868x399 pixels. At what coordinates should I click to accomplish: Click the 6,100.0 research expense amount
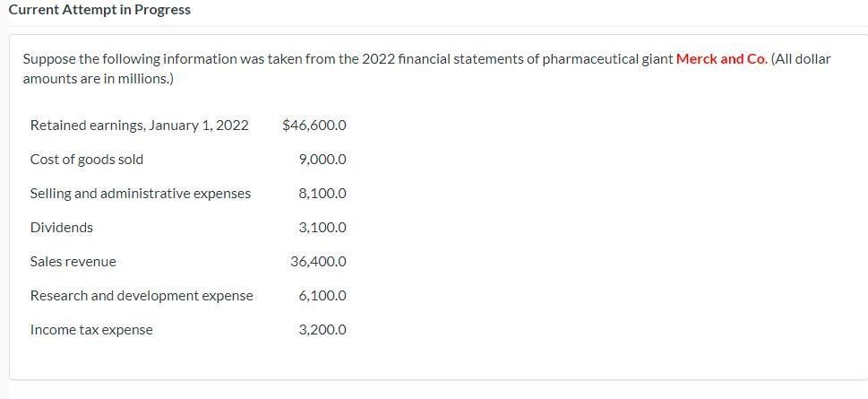322,296
